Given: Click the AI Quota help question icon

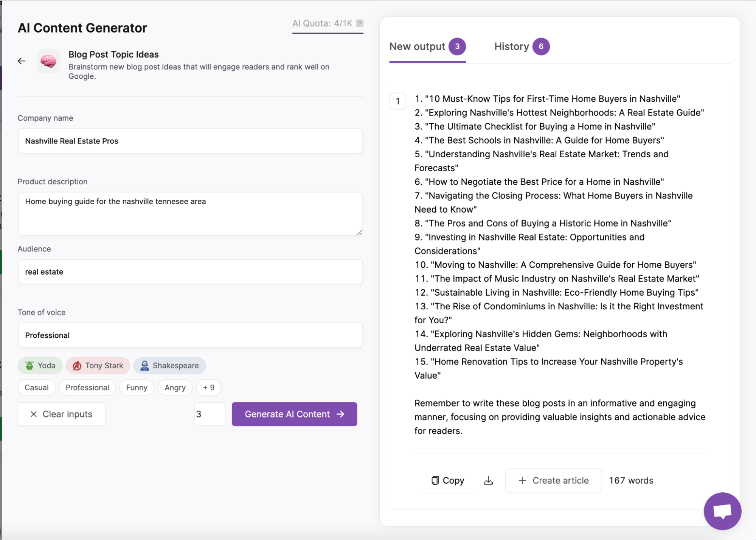Looking at the screenshot, I should point(360,23).
